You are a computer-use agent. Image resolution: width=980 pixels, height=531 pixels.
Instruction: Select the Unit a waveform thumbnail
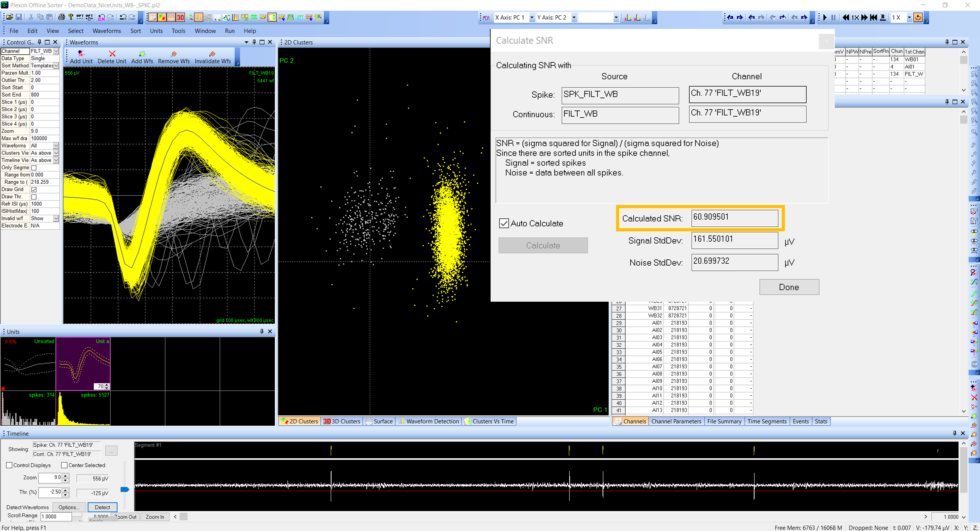click(83, 363)
